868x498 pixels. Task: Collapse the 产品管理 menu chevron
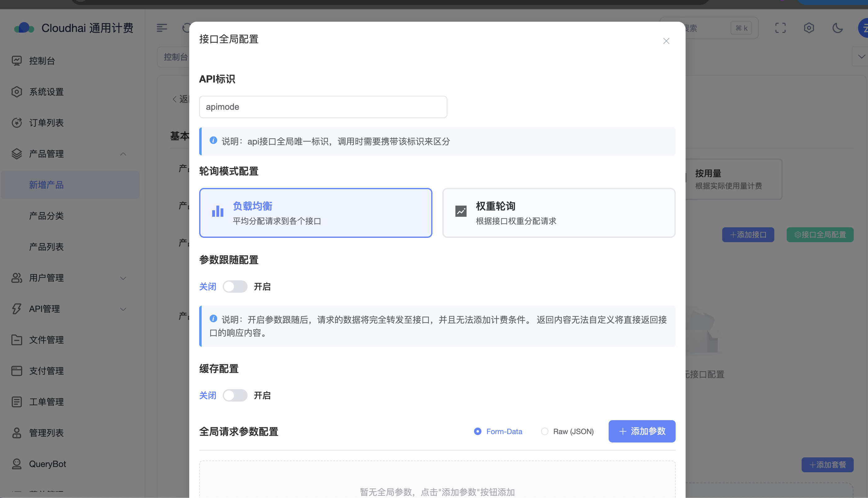123,154
